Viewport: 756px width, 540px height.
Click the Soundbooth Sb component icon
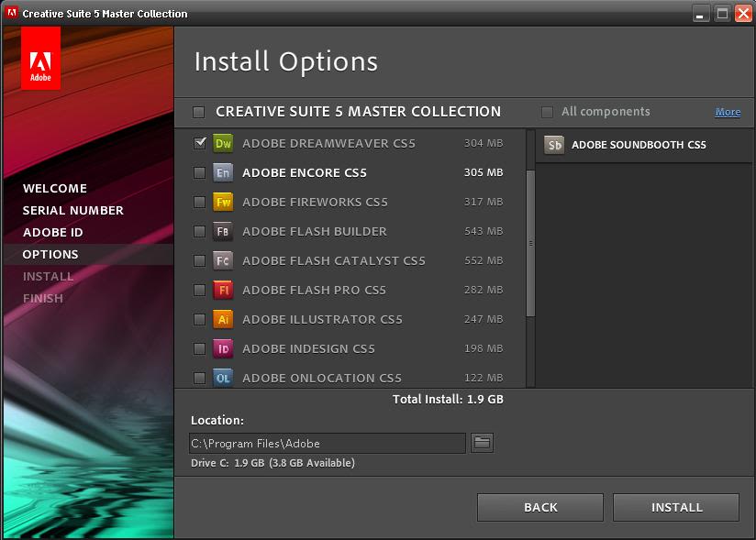554,145
